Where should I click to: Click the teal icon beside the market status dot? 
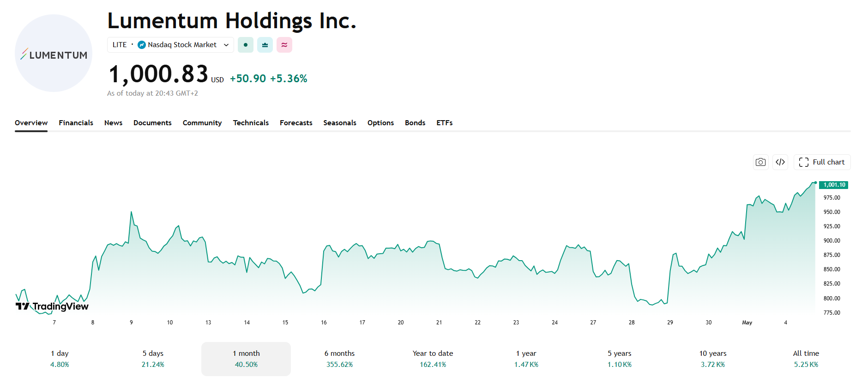click(265, 45)
